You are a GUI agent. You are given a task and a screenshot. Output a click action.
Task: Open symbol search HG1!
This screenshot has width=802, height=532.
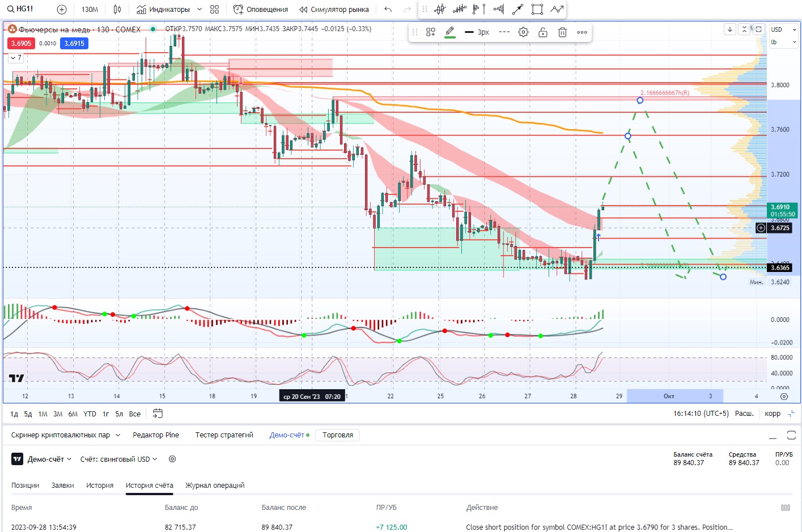[x=20, y=9]
